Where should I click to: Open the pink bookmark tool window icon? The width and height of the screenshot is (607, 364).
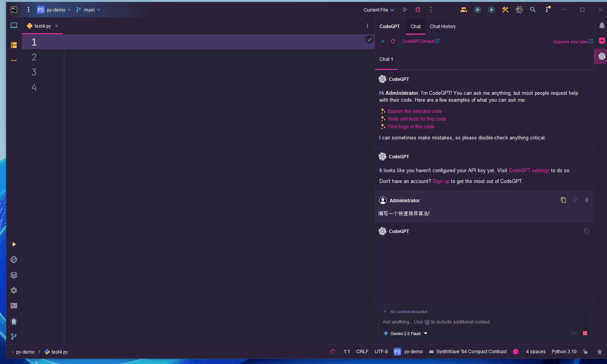click(x=602, y=41)
